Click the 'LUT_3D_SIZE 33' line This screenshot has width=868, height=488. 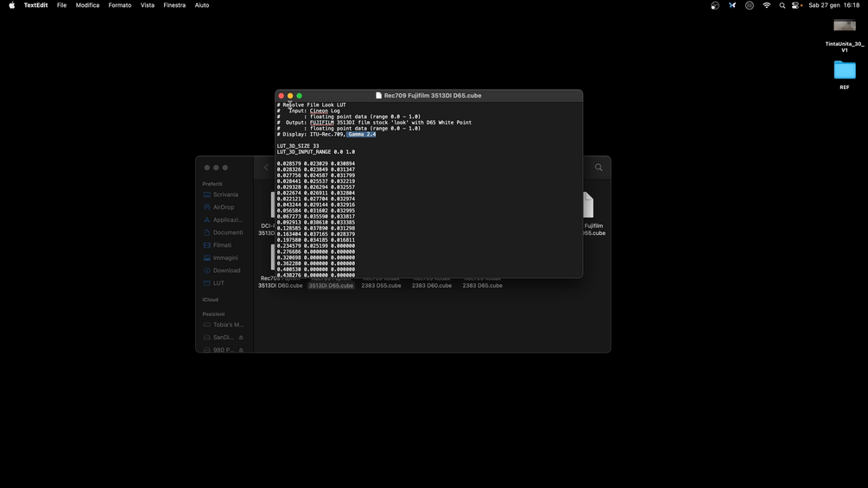[298, 146]
